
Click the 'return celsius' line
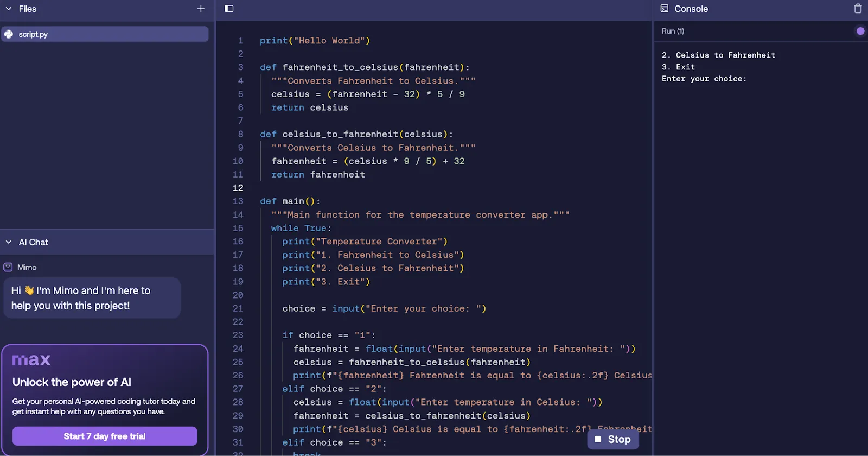310,107
